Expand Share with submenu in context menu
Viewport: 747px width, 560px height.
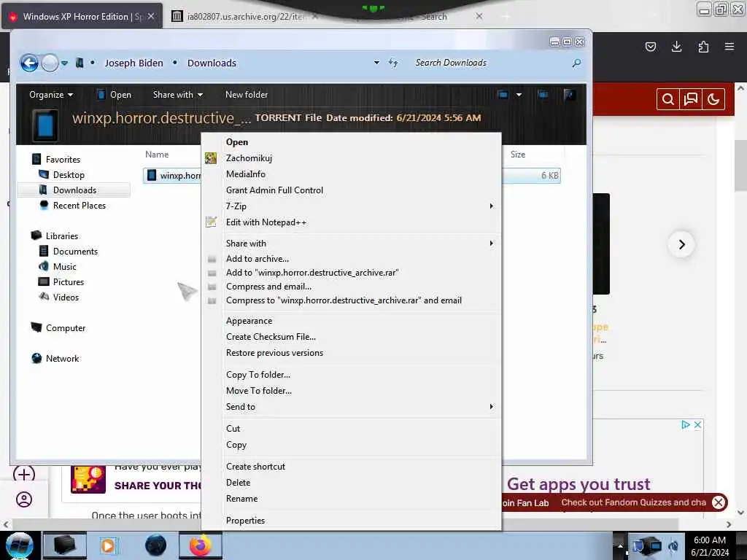351,244
